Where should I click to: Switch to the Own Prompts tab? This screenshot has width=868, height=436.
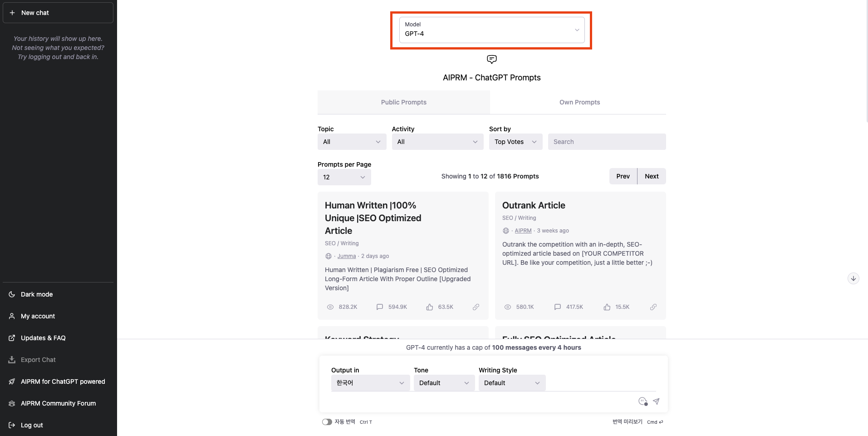tap(579, 102)
